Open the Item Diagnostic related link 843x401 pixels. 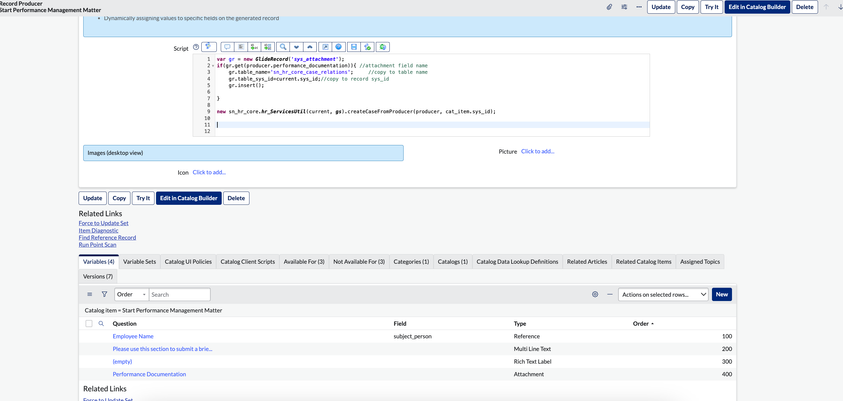tap(98, 230)
